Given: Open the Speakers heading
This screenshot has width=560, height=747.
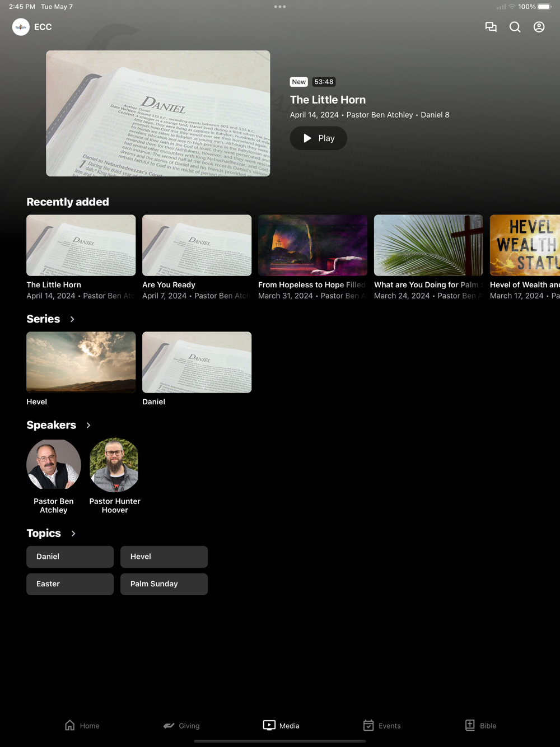Looking at the screenshot, I should pyautogui.click(x=51, y=425).
